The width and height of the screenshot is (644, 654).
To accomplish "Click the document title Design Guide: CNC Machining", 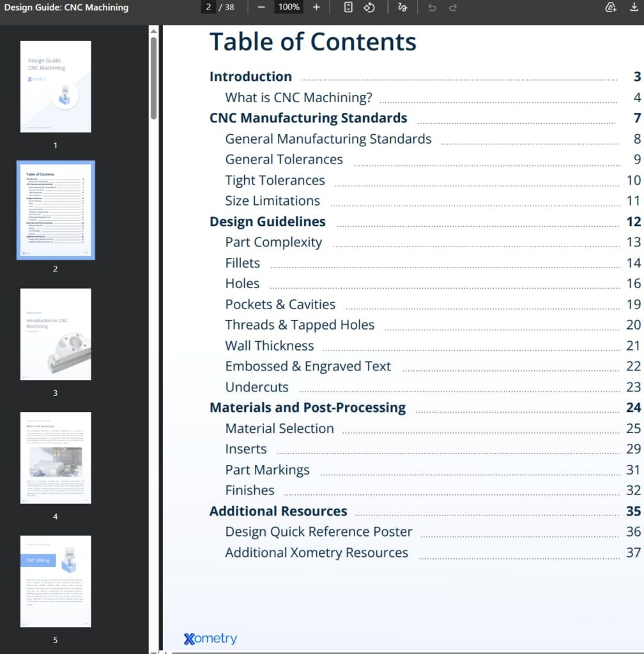I will [x=66, y=8].
